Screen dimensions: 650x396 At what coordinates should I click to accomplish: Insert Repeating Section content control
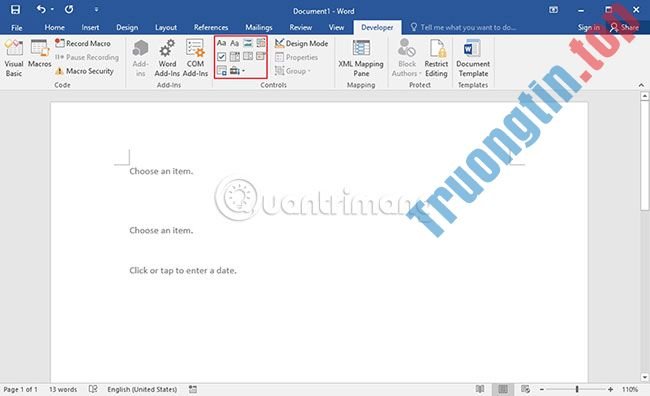coord(221,71)
